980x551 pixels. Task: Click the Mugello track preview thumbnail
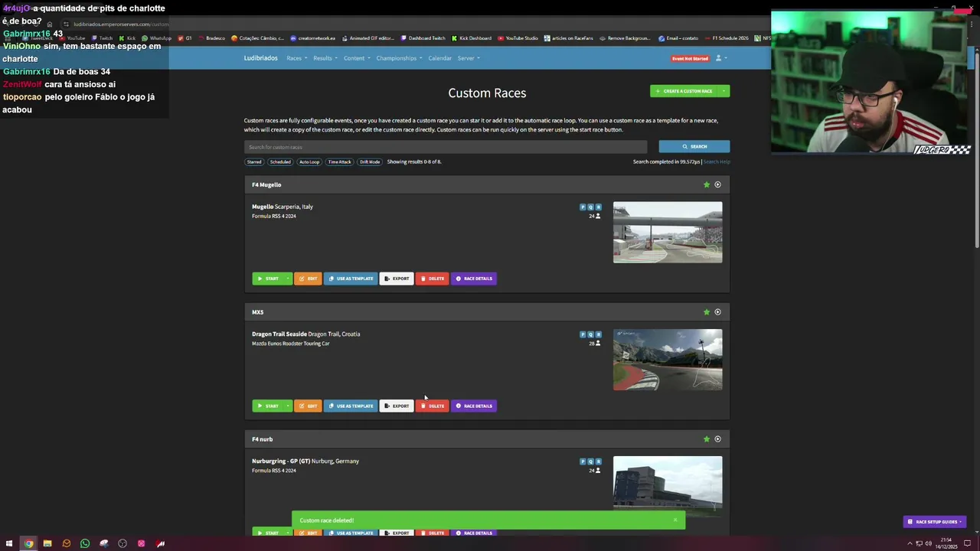(x=668, y=232)
